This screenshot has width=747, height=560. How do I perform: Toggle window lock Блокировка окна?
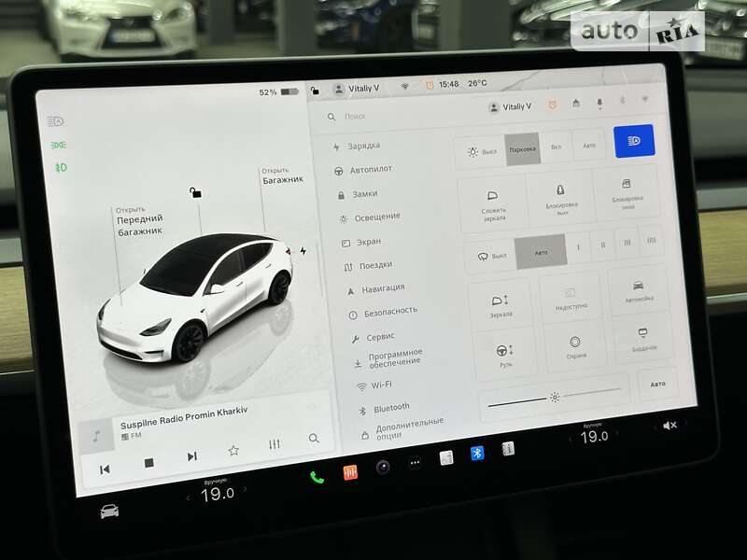point(627,194)
